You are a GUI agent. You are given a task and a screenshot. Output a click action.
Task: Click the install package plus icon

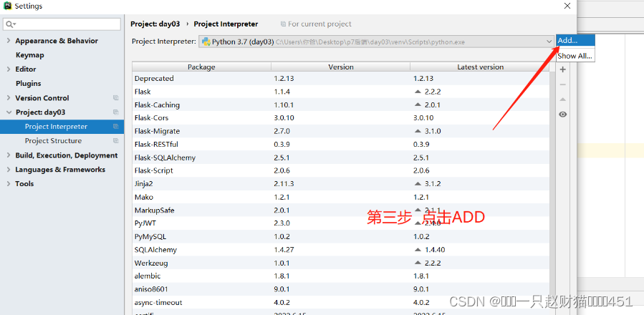[x=562, y=69]
